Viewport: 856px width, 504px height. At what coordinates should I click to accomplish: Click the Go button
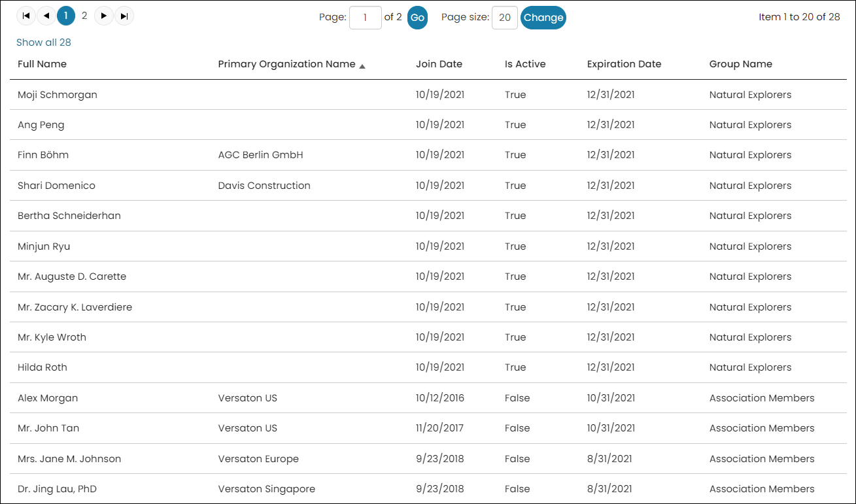[417, 18]
